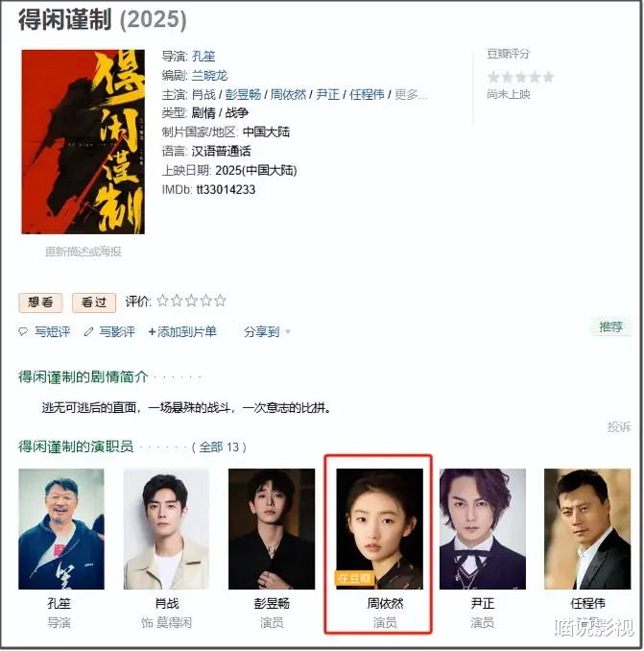The image size is (644, 651).
Task: Open 彭昱畅 link in the 主演 line
Action: [243, 95]
